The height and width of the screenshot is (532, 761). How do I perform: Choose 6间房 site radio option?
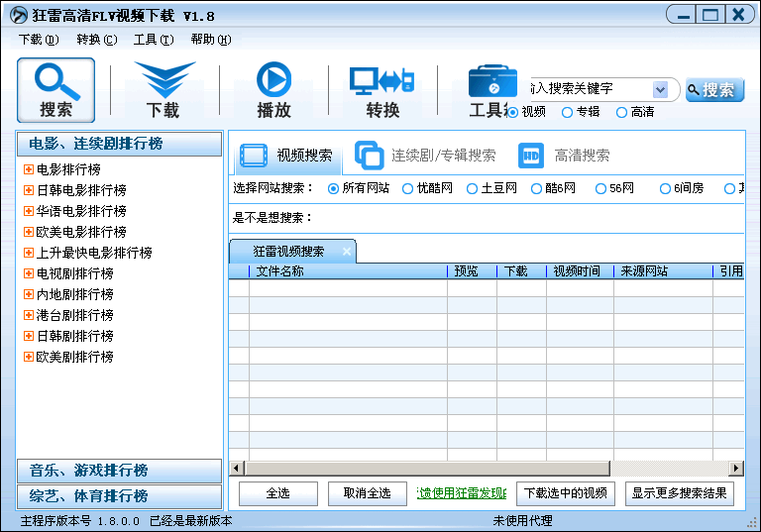pyautogui.click(x=665, y=188)
